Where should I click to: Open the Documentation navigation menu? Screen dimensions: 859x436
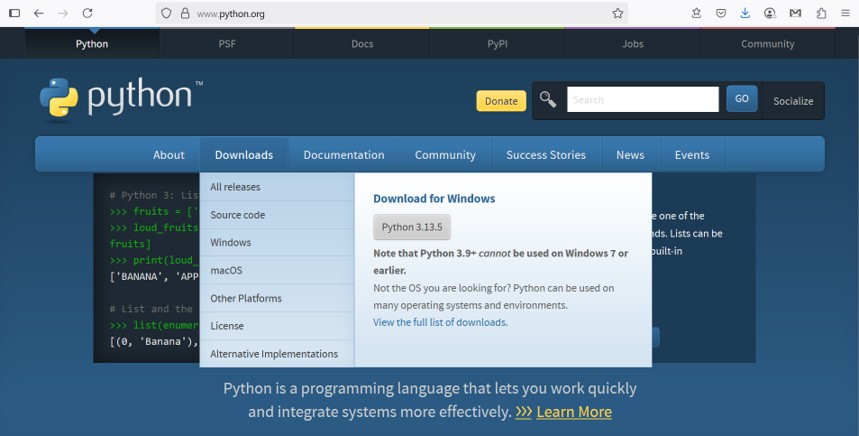(344, 155)
